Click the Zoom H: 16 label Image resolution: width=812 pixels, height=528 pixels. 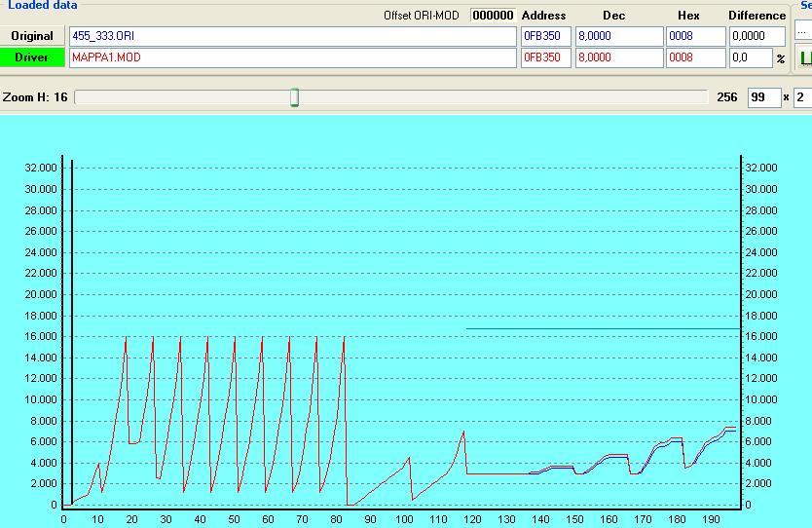[35, 97]
